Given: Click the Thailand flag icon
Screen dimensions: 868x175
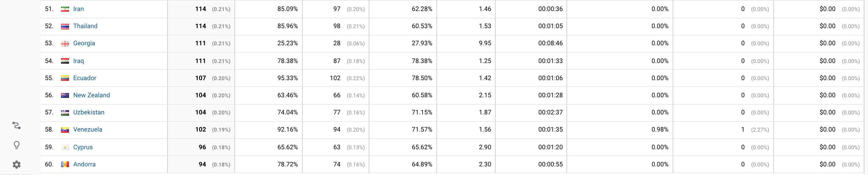Looking at the screenshot, I should coord(65,26).
